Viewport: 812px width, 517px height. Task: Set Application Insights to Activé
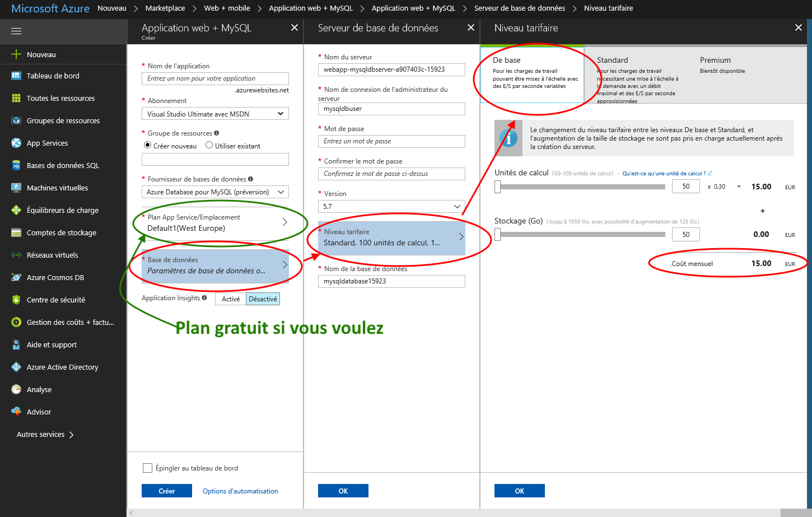coord(231,299)
